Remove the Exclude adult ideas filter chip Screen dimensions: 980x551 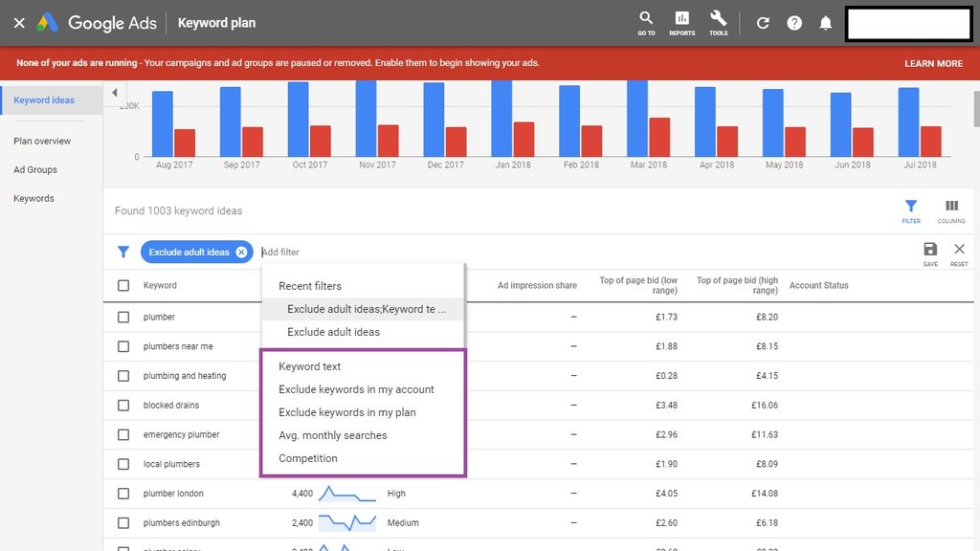[241, 253]
